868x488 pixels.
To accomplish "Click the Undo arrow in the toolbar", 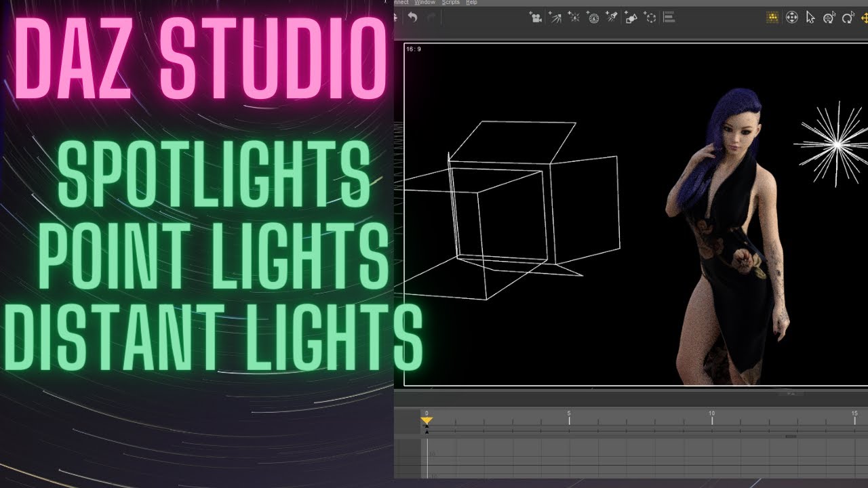I will (412, 18).
